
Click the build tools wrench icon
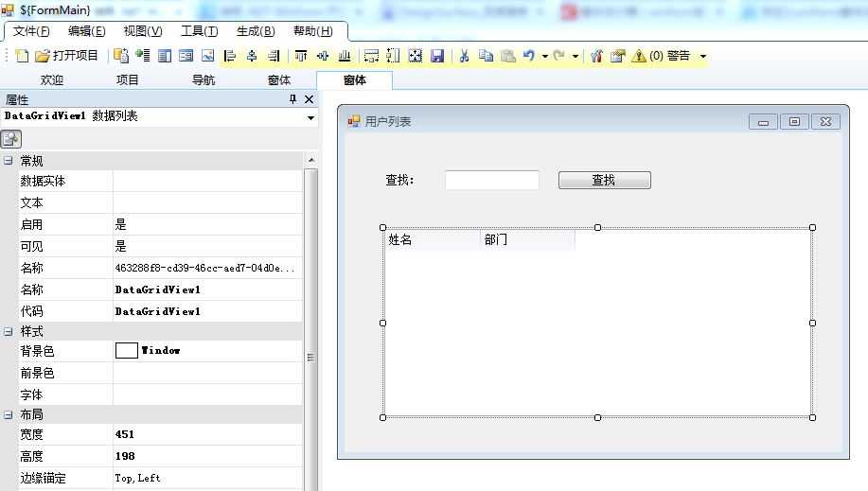(x=596, y=56)
